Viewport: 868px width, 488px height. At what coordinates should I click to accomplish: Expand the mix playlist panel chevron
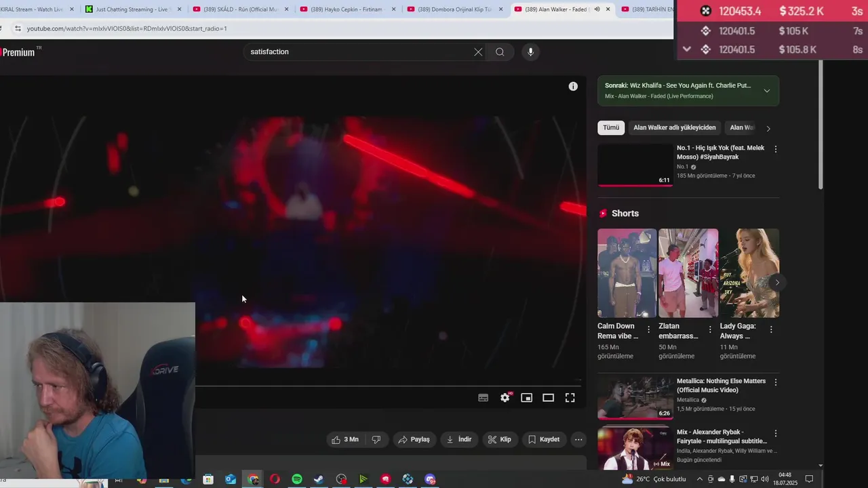click(767, 91)
